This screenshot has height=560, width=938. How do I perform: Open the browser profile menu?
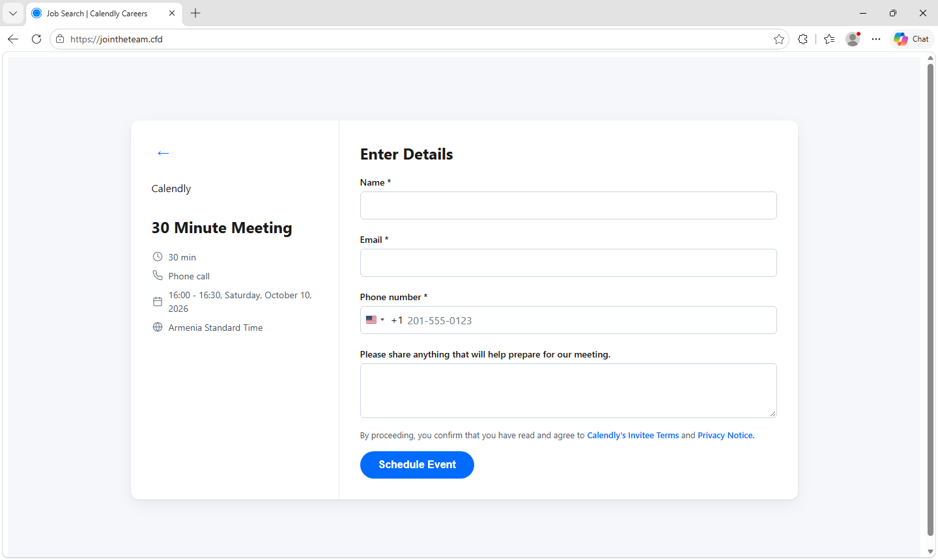[853, 39]
